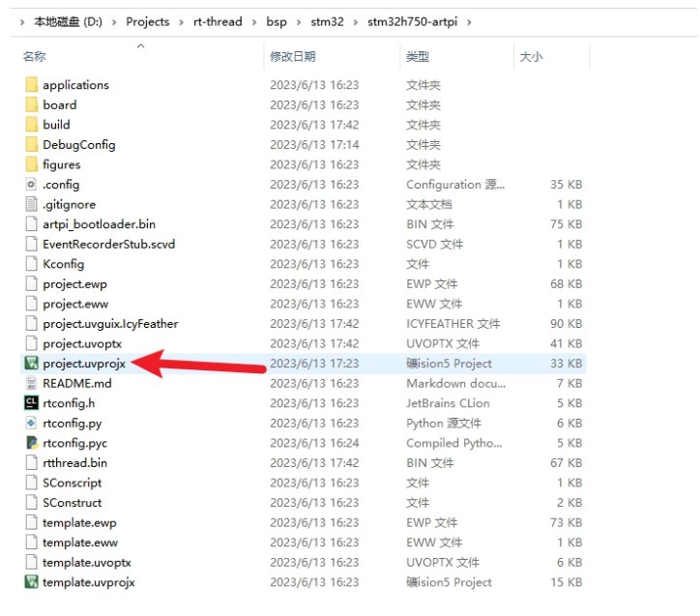
Task: Click the project.eww file icon
Action: tap(31, 304)
